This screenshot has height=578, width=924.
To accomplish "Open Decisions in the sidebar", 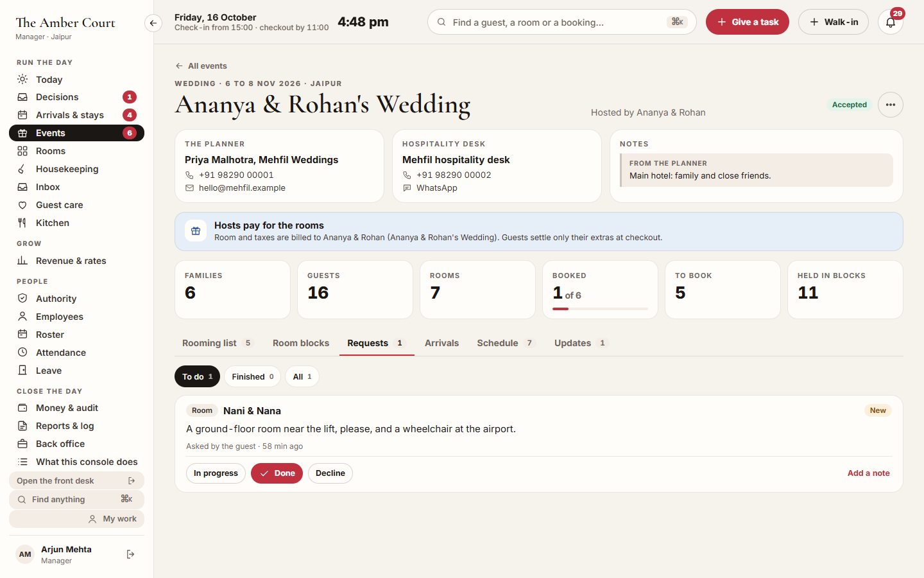I will [76, 97].
